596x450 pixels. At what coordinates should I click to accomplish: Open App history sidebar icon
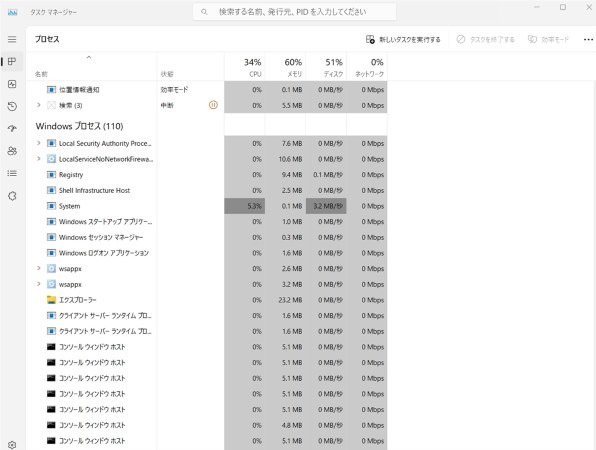click(x=12, y=106)
